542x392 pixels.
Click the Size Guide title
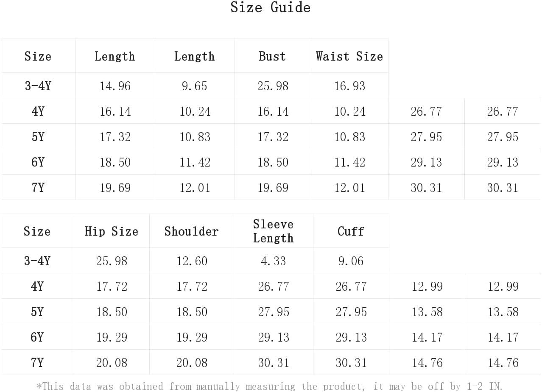pos(271,7)
